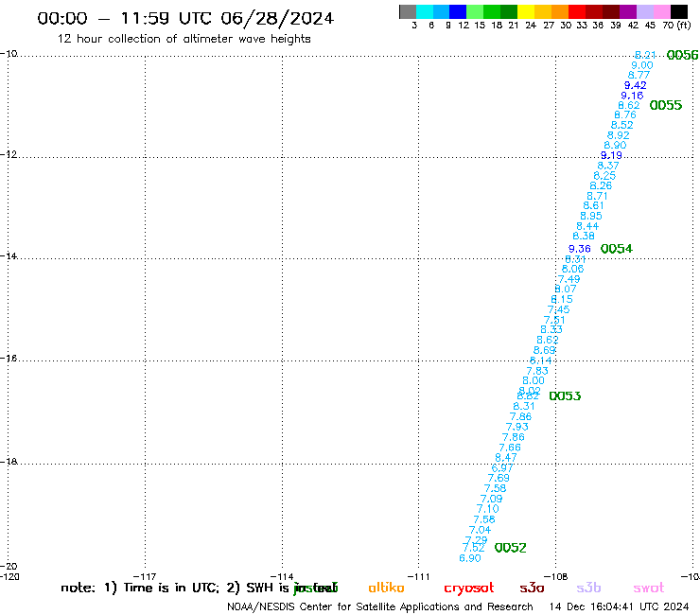Click the dark blue legend swatch
Viewport: 700px width, 615px height.
click(x=458, y=11)
